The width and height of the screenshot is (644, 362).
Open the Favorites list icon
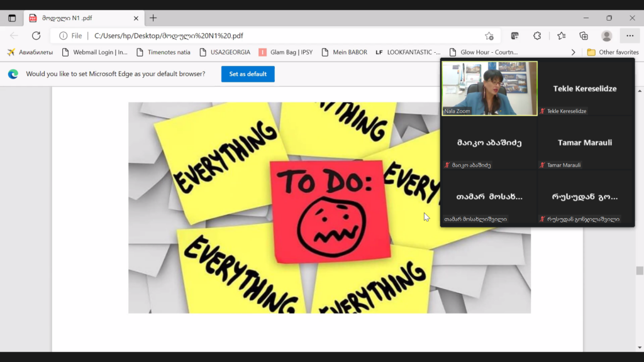[561, 36]
